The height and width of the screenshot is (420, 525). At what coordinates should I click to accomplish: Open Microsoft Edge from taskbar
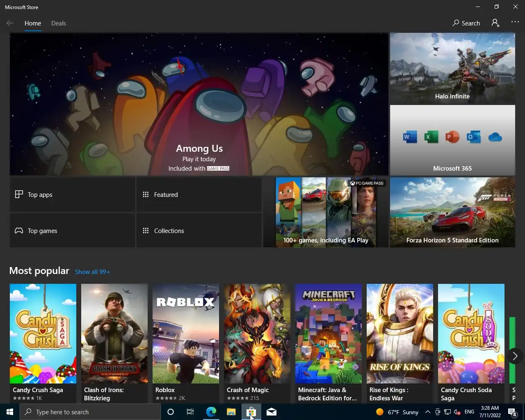pyautogui.click(x=211, y=412)
